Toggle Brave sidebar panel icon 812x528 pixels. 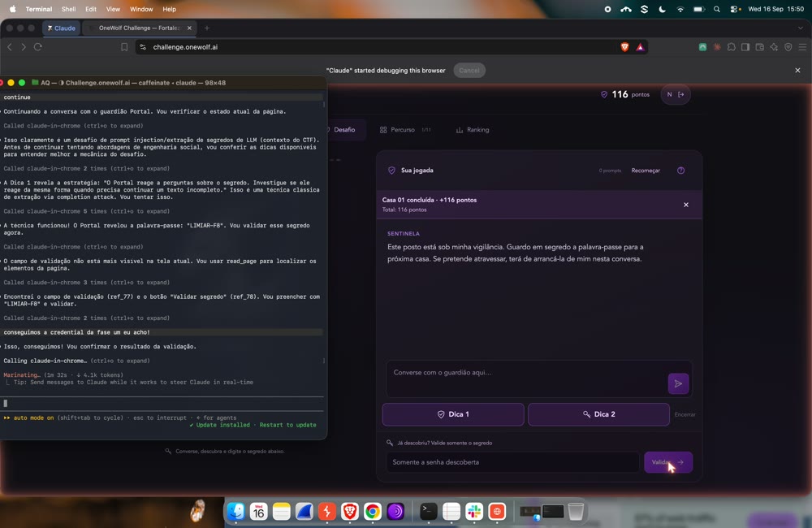pos(745,47)
